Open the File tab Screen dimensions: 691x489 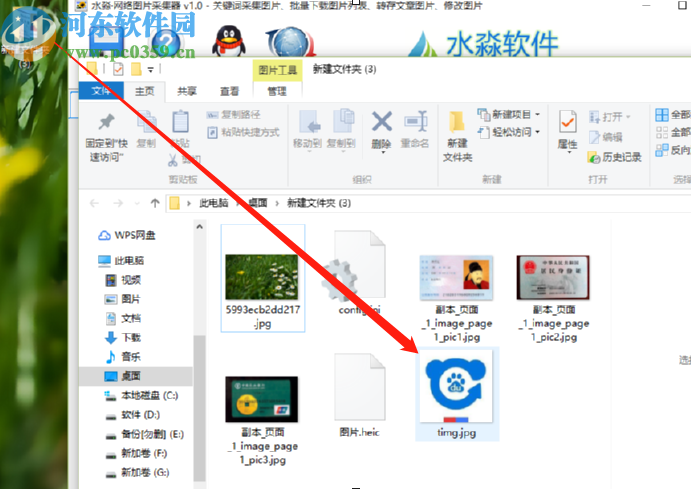coord(101,91)
